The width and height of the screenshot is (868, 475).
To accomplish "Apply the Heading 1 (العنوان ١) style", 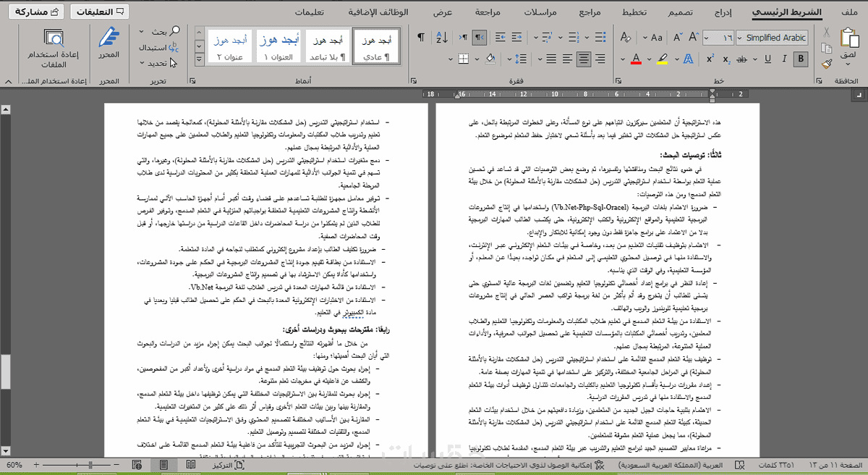I will pos(279,47).
